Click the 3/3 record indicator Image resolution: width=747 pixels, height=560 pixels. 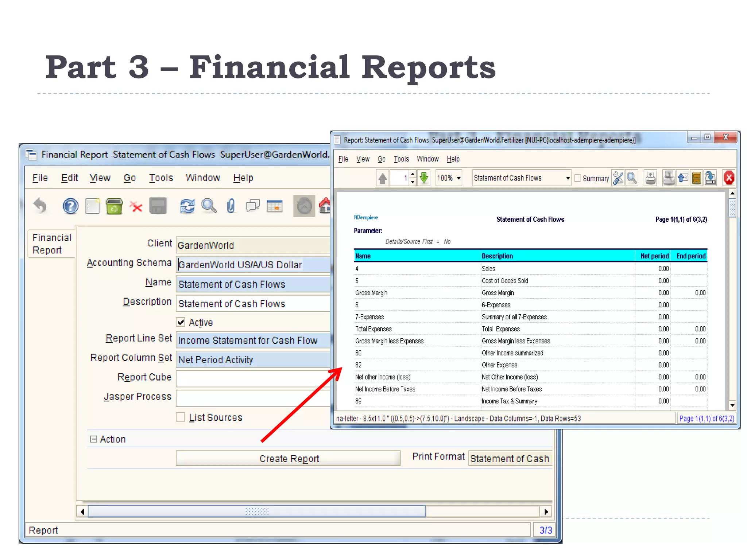click(x=545, y=530)
